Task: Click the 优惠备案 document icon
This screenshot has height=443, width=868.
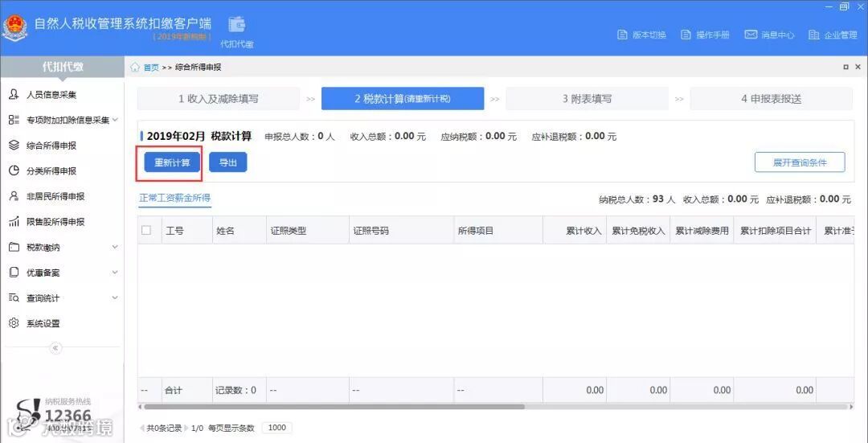Action: pos(14,273)
